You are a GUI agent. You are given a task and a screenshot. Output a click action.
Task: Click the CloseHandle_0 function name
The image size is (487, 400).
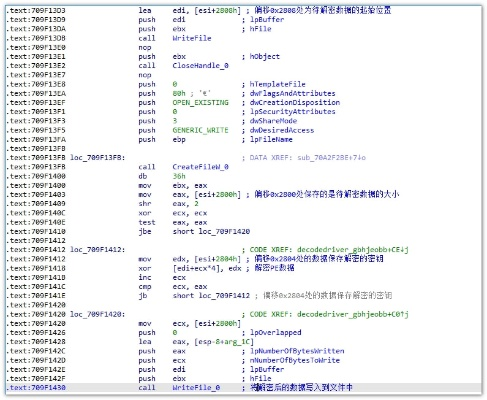point(200,66)
